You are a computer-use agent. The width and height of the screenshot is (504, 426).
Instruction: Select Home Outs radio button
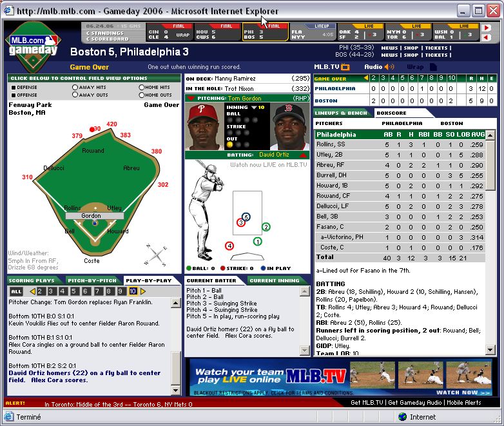(141, 95)
